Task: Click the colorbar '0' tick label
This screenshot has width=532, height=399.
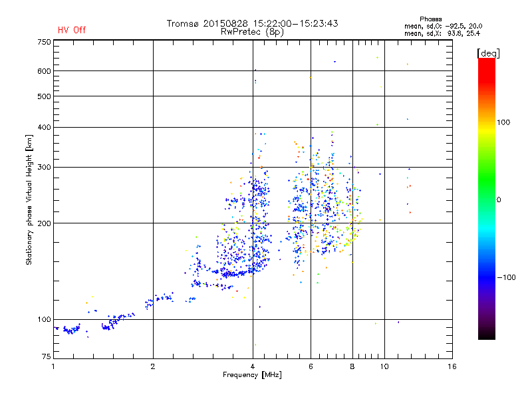Action: pos(499,200)
